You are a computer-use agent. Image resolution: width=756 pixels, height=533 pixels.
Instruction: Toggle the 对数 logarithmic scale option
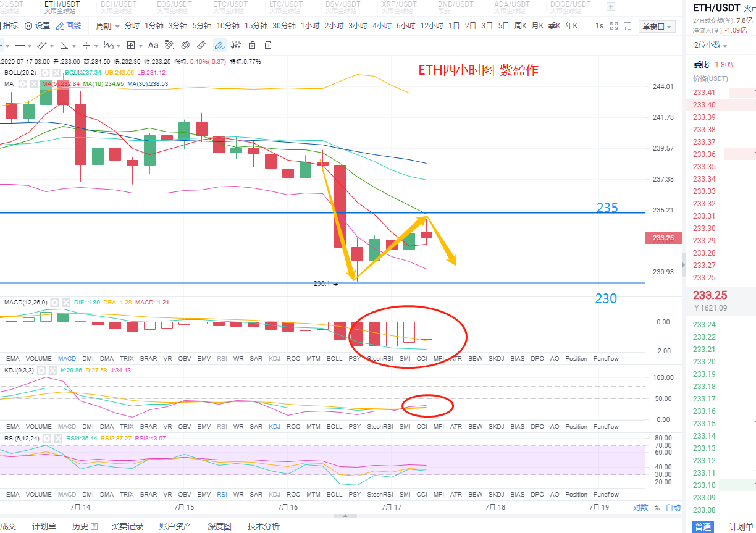[640, 508]
